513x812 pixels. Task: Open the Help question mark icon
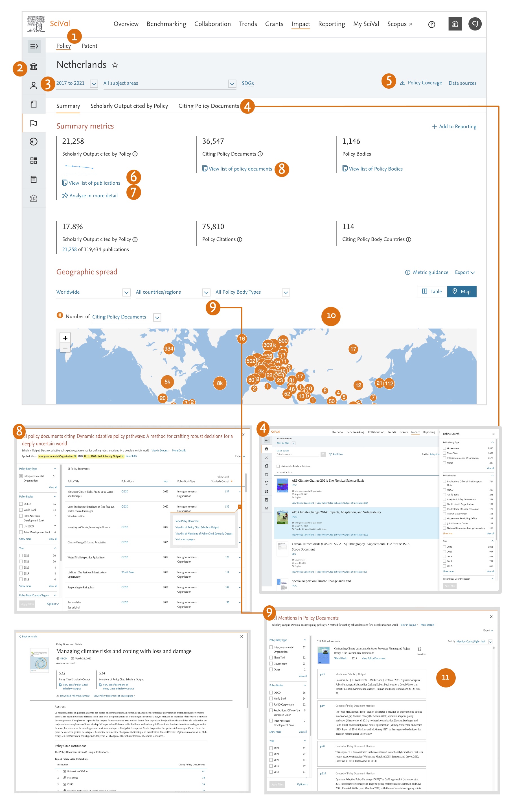tap(431, 24)
